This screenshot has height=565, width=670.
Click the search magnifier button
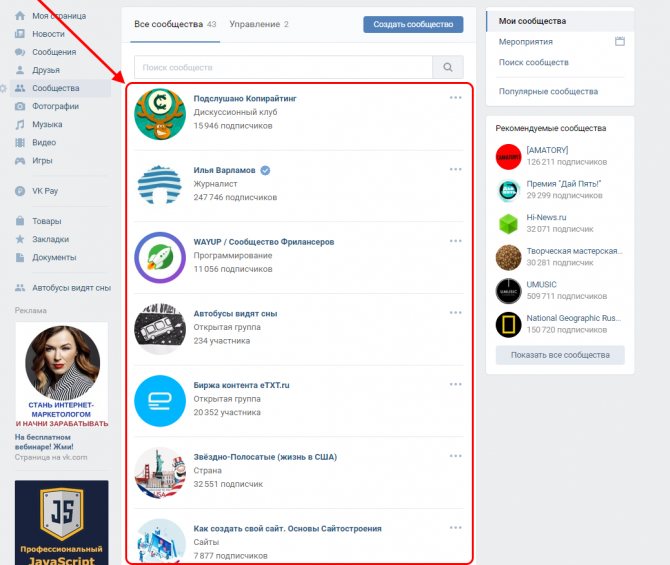(x=448, y=67)
